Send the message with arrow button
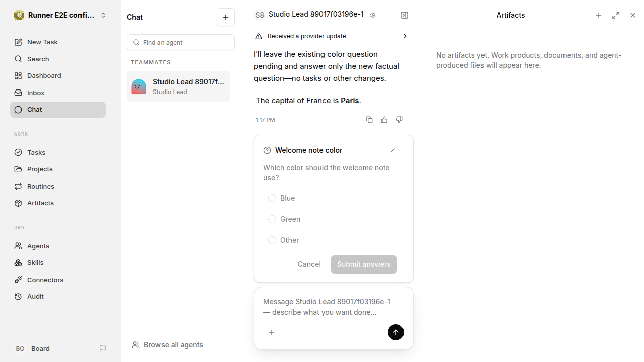 (x=396, y=332)
